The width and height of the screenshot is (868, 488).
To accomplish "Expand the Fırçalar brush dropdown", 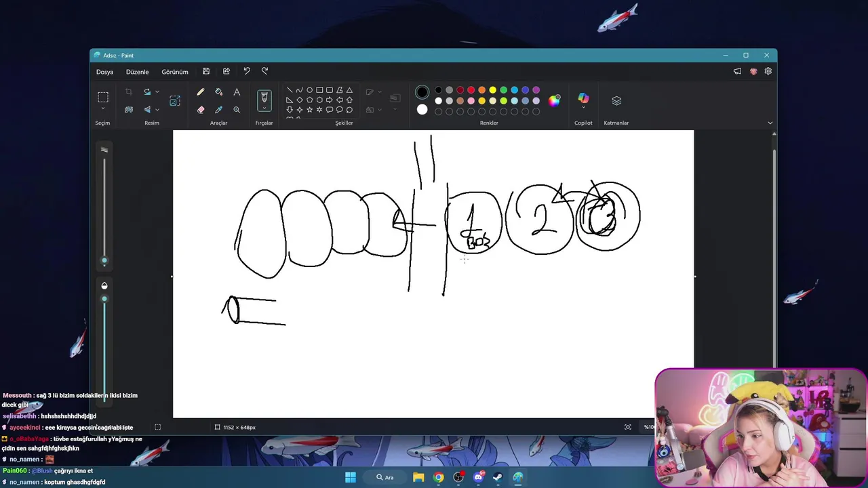I will pos(264,108).
